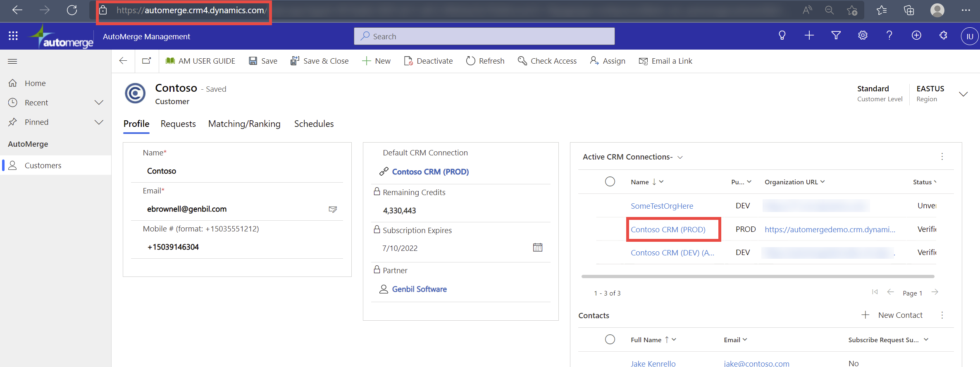Click the circled plus icon in header
The width and height of the screenshot is (980, 367).
pyautogui.click(x=916, y=36)
